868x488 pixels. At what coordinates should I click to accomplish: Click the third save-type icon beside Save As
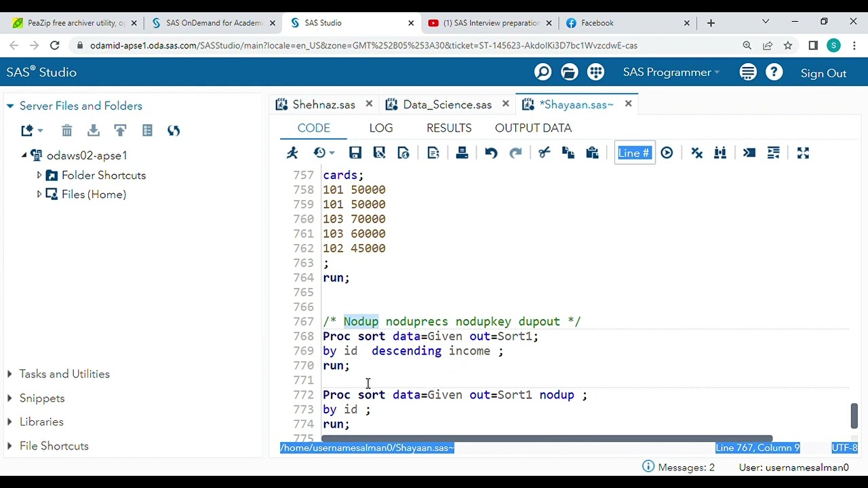[403, 153]
